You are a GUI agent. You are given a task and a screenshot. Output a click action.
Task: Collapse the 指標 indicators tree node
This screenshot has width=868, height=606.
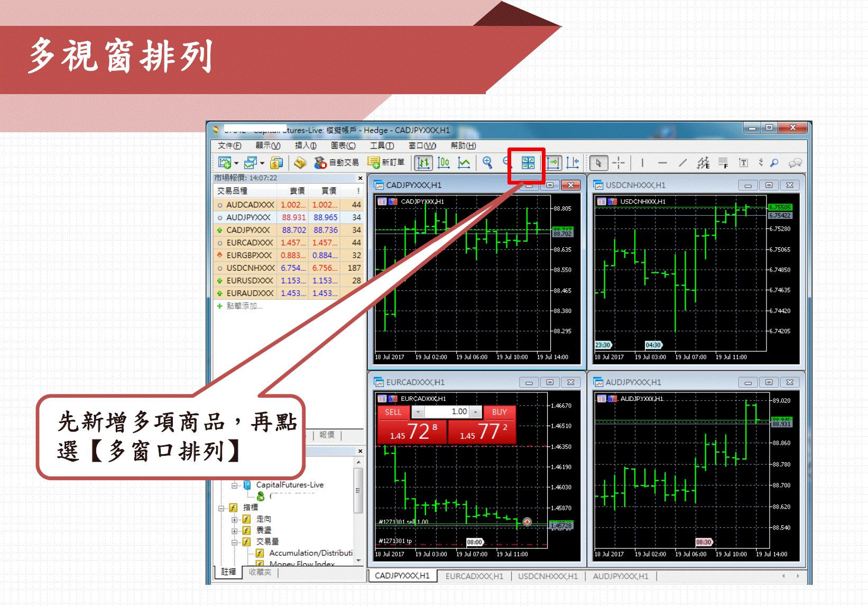point(221,508)
